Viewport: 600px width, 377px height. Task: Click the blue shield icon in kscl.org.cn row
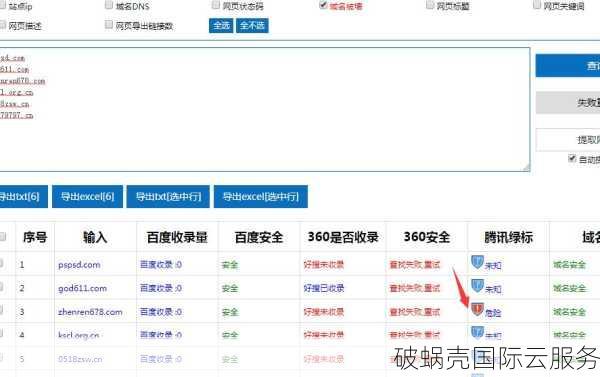click(x=477, y=332)
